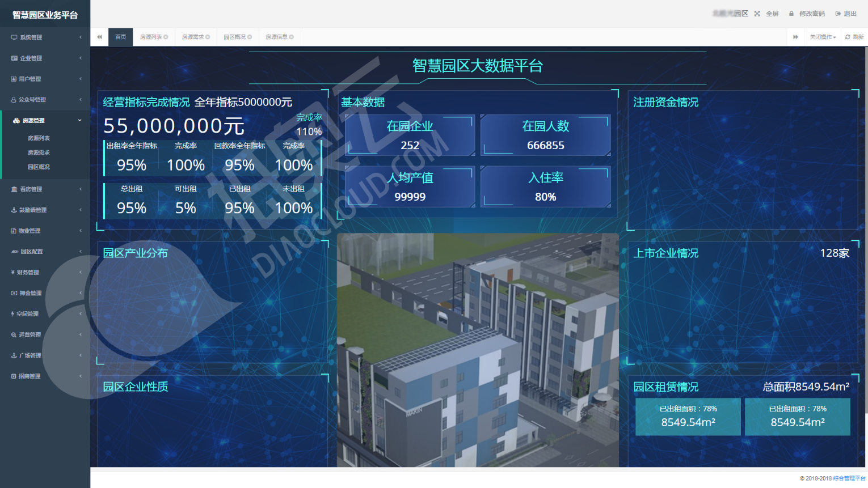Click the 看房管理 building icon
The height and width of the screenshot is (488, 868).
pyautogui.click(x=14, y=189)
